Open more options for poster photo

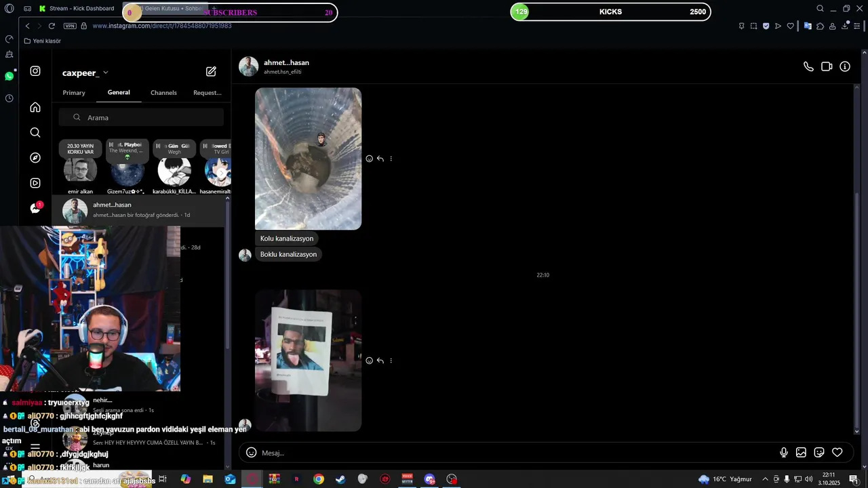tap(391, 361)
